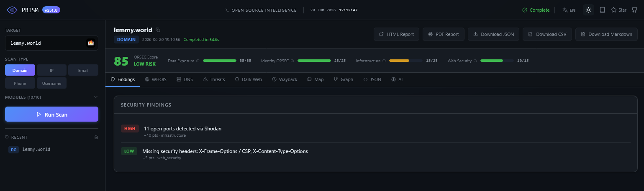Switch to the DNS tab
Screen dimensions: 644x191
[185, 79]
